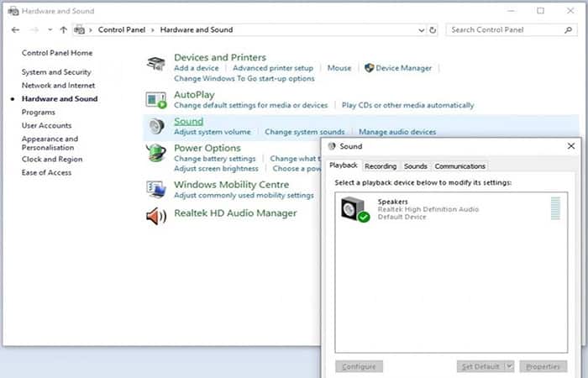The height and width of the screenshot is (378, 588).
Task: Open the Power Options heading link
Action: pyautogui.click(x=207, y=148)
